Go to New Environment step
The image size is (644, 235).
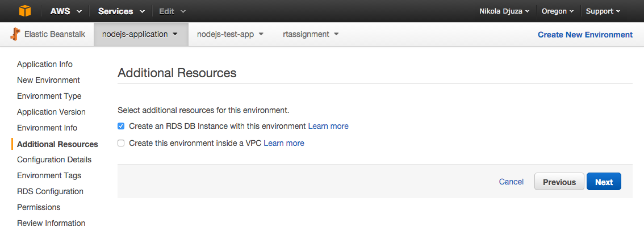coord(48,80)
